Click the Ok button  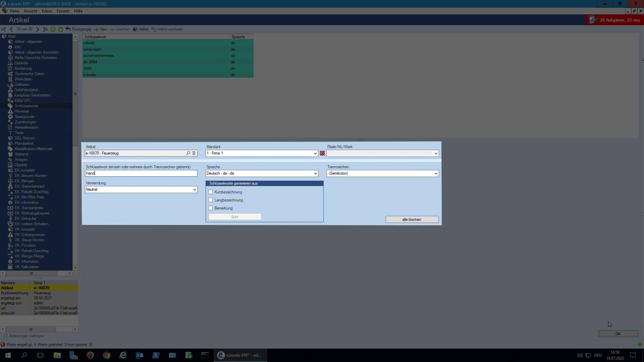[x=618, y=334]
